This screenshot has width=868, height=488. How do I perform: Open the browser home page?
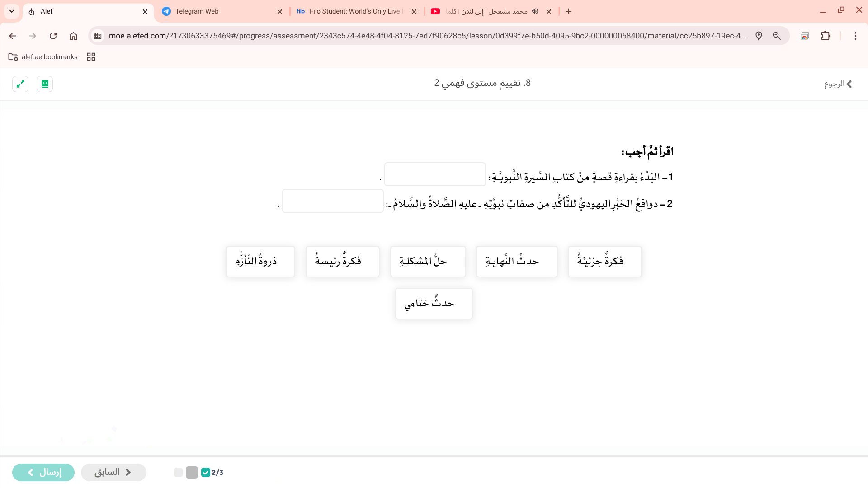73,36
